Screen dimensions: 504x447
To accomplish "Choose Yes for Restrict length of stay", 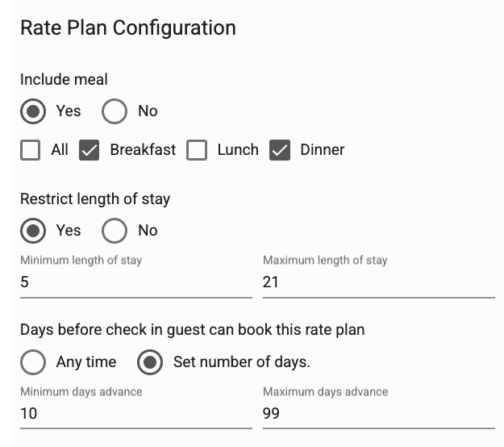I will pyautogui.click(x=33, y=231).
